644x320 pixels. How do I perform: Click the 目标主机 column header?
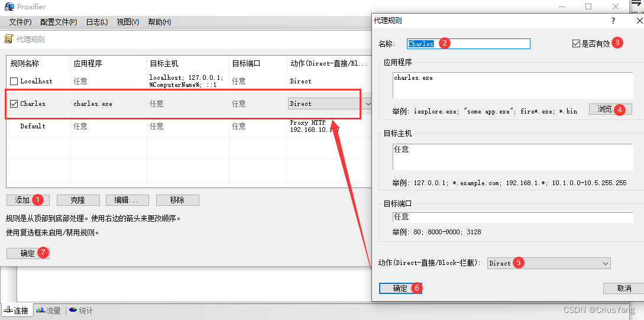pyautogui.click(x=187, y=64)
